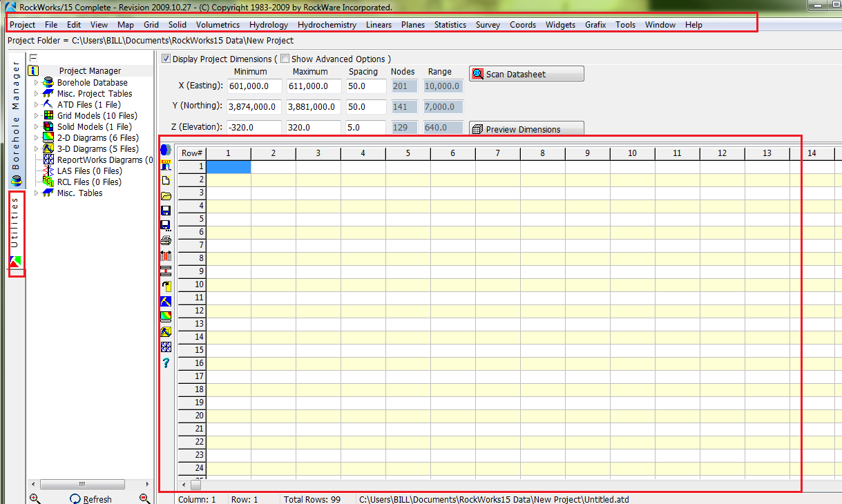Screen dimensions: 842x504
Task: Click the Scan Datasheet button
Action: click(526, 74)
